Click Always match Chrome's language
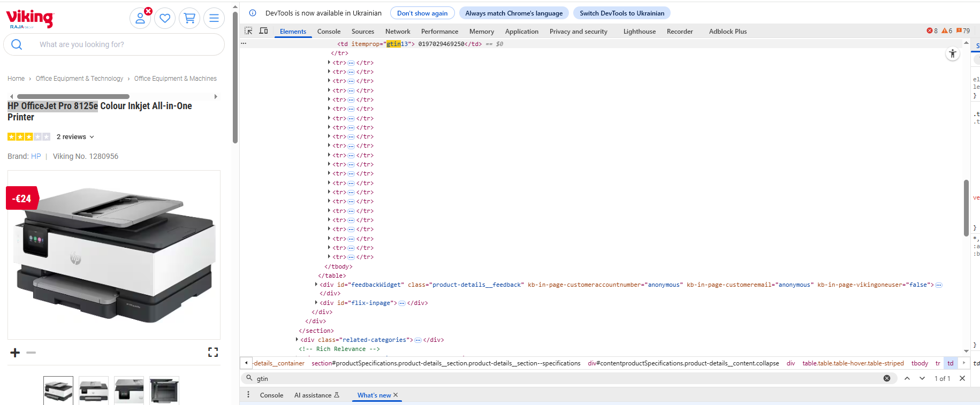This screenshot has height=405, width=980. 514,13
